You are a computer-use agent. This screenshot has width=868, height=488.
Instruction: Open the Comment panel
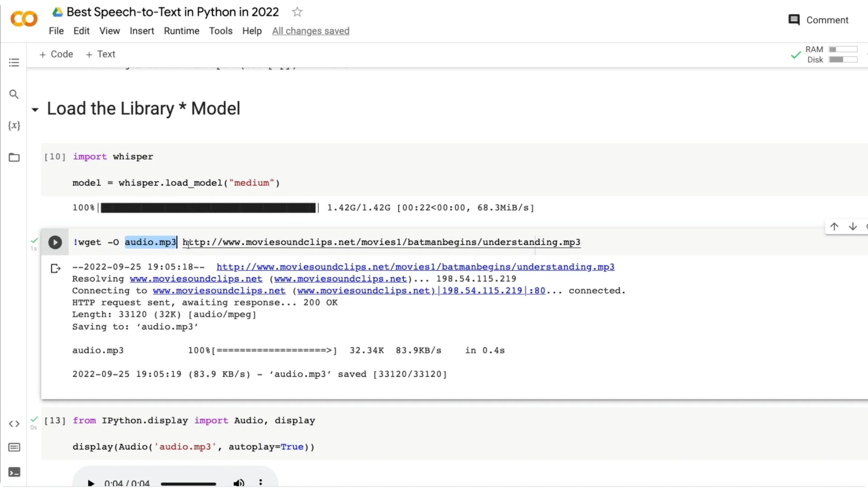tap(817, 20)
